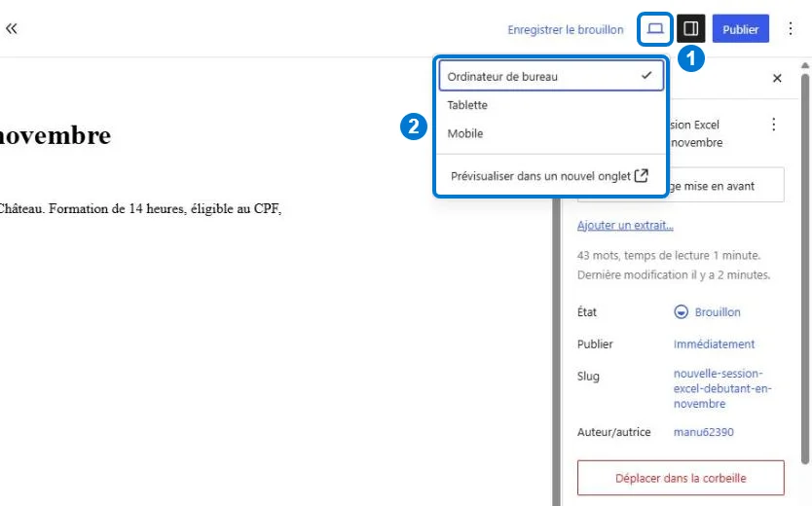Click the État label
812x506 pixels.
(587, 312)
